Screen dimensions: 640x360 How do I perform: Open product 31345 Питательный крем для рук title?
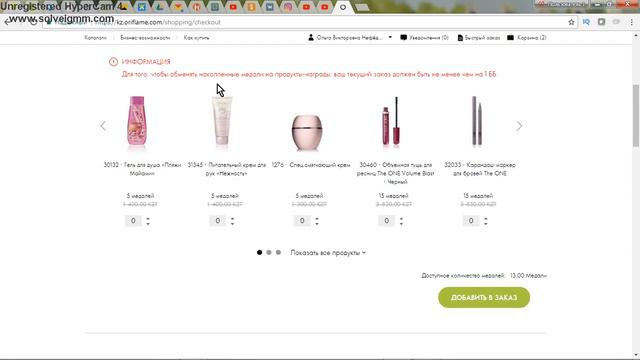(227, 169)
